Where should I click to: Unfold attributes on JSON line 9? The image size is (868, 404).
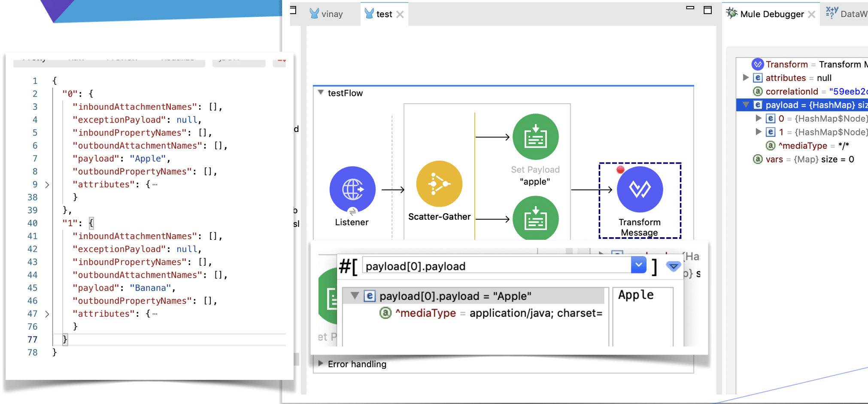click(47, 185)
